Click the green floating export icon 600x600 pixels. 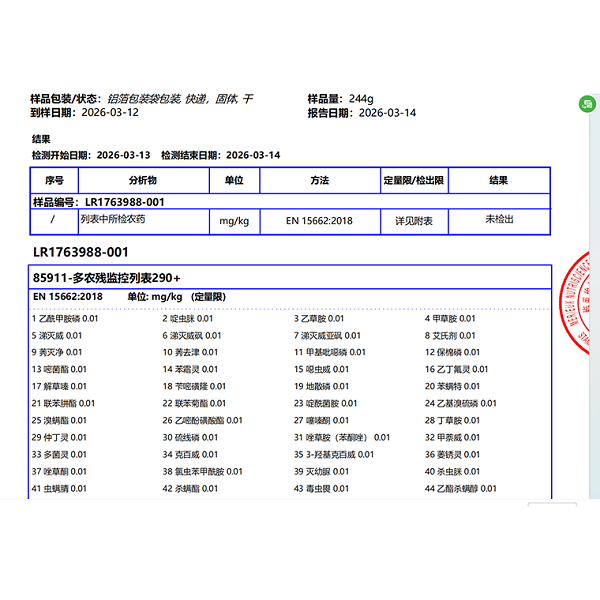pos(588,104)
